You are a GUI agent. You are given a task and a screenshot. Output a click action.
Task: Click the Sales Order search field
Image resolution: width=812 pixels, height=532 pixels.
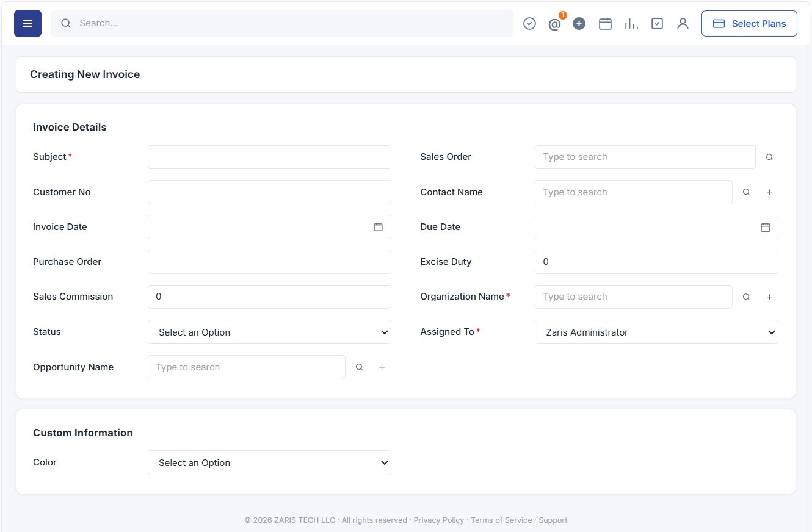pos(645,157)
